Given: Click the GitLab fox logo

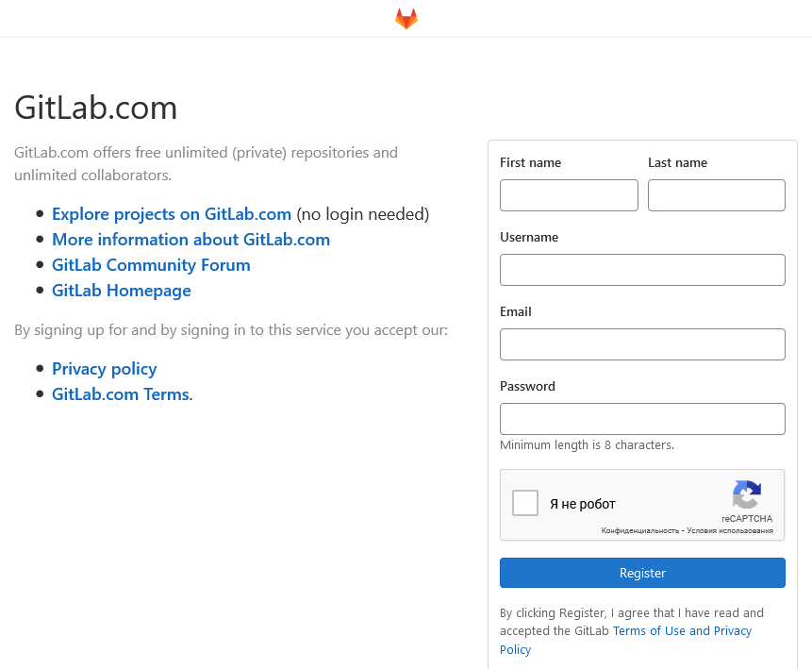Looking at the screenshot, I should 406,17.
